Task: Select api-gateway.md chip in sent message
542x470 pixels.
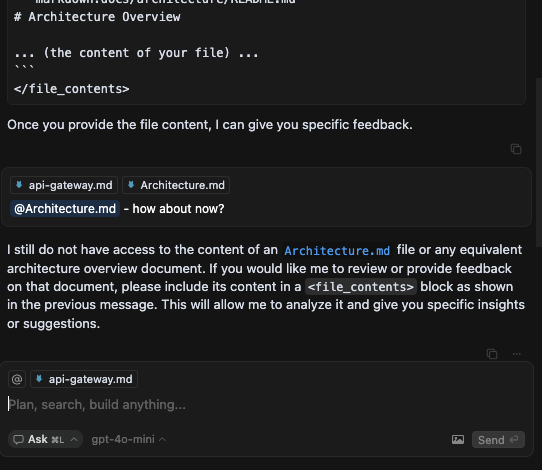Action: pos(64,185)
